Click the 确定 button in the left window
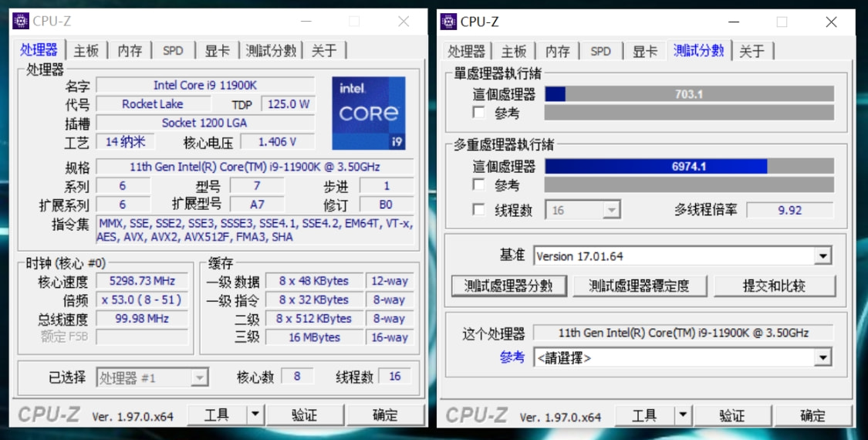The height and width of the screenshot is (440, 868). [385, 415]
